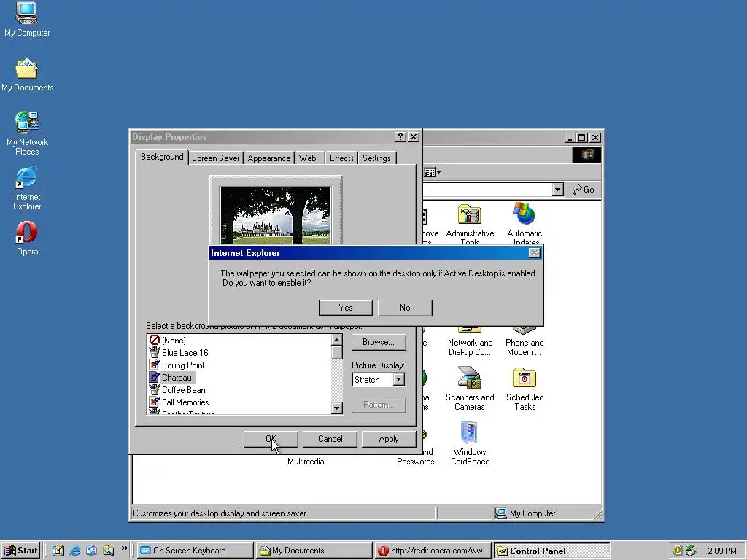The width and height of the screenshot is (747, 560).
Task: Switch to On-Screen Keyboard taskbar button
Action: 195,551
